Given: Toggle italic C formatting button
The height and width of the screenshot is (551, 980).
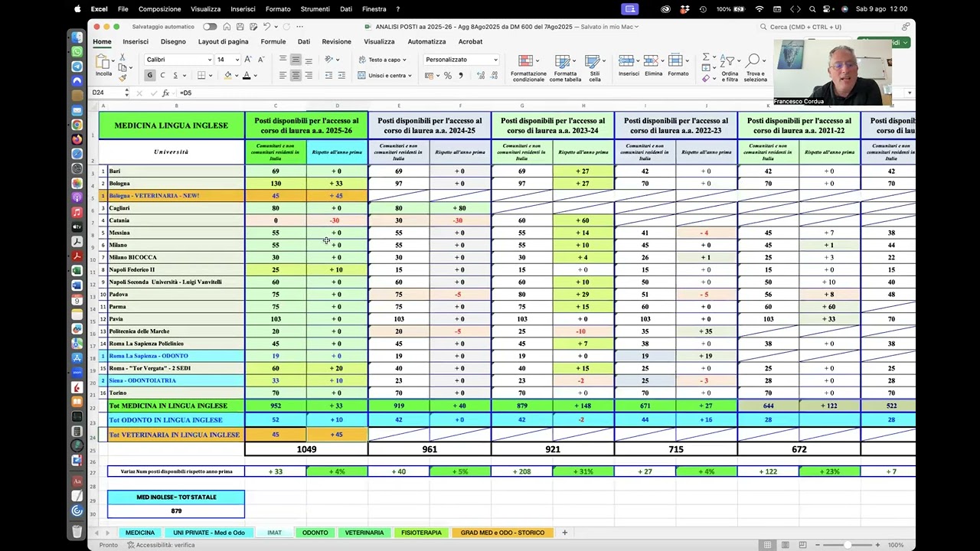Looking at the screenshot, I should [x=162, y=75].
